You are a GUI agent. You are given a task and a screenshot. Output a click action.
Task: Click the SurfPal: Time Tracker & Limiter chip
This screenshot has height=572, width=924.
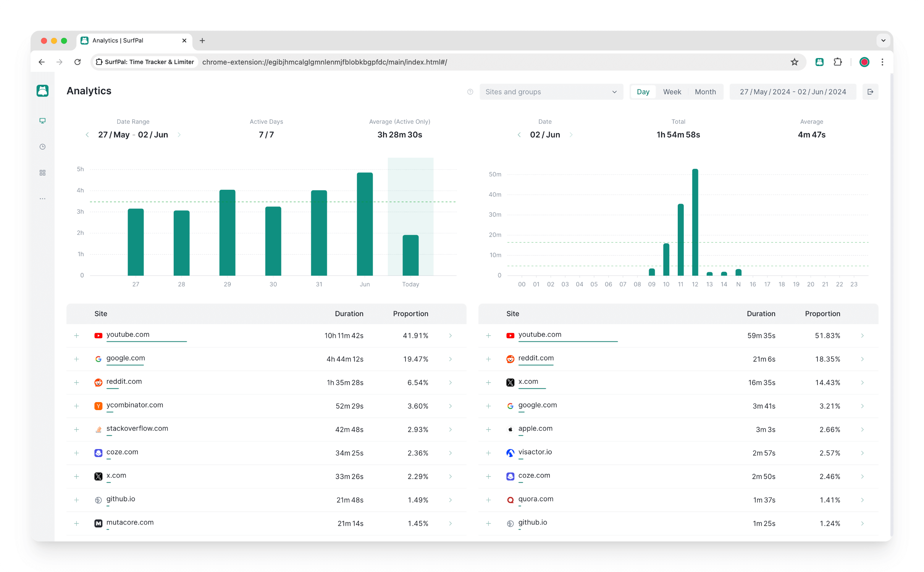click(145, 62)
